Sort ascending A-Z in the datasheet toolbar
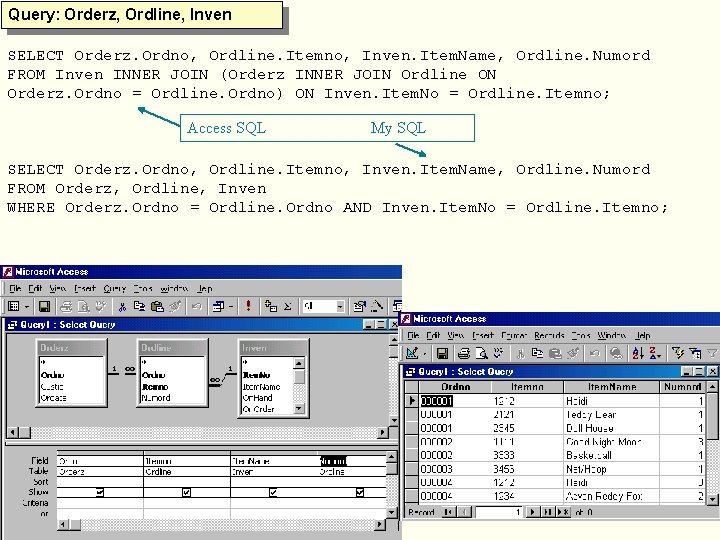This screenshot has width=720, height=540. (638, 353)
